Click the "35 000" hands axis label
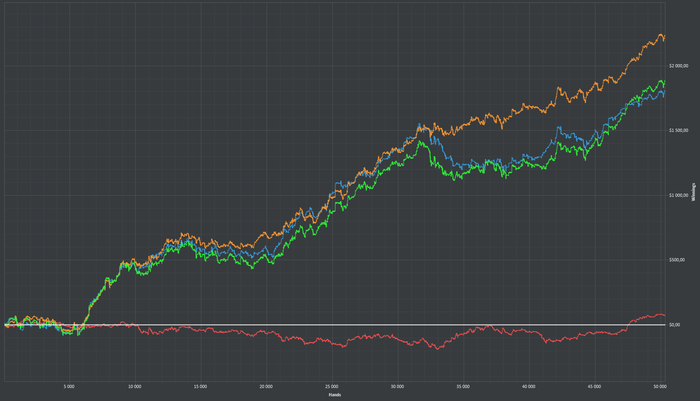The image size is (700, 401). (462, 387)
